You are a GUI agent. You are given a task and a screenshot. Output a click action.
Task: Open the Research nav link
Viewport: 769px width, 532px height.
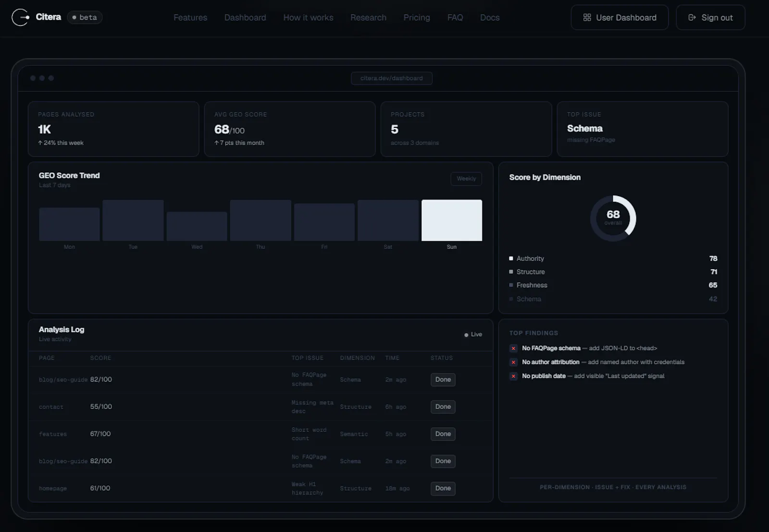tap(368, 17)
